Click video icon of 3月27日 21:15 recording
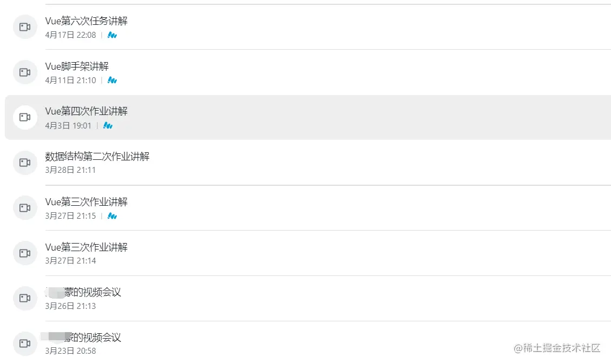The width and height of the screenshot is (611, 364). [25, 208]
